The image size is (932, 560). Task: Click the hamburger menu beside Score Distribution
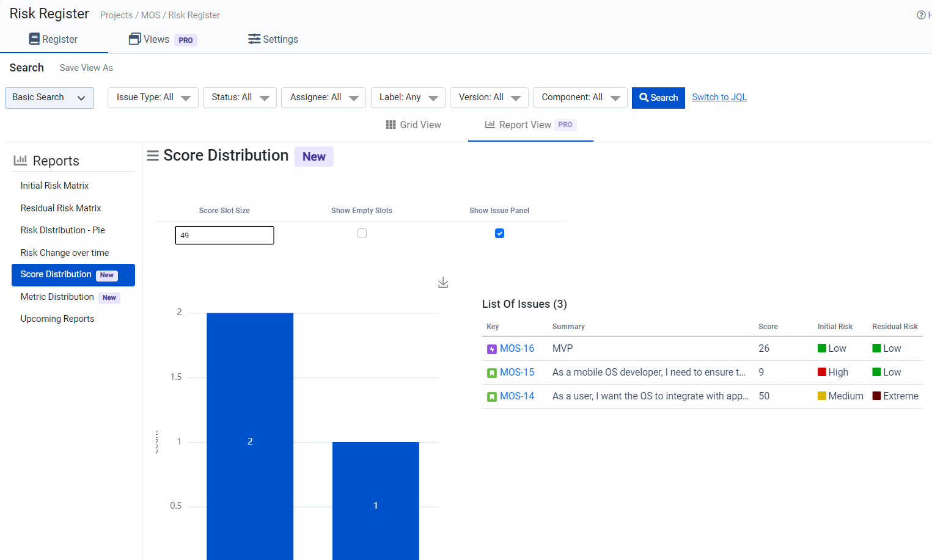[x=153, y=156]
